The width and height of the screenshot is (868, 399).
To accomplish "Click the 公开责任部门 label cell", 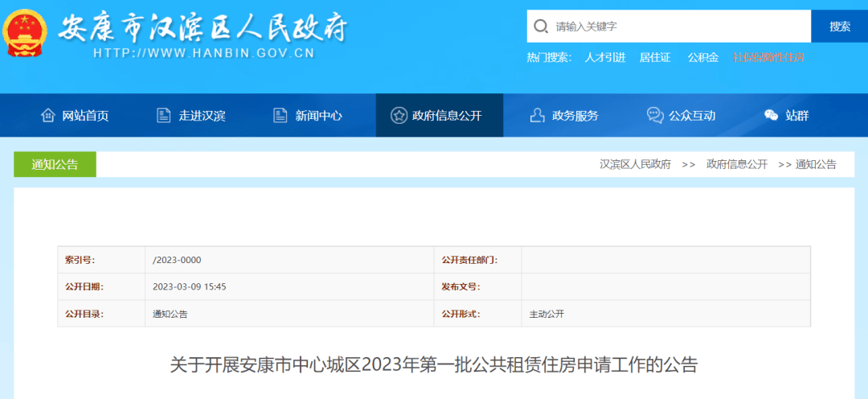I will tap(477, 260).
